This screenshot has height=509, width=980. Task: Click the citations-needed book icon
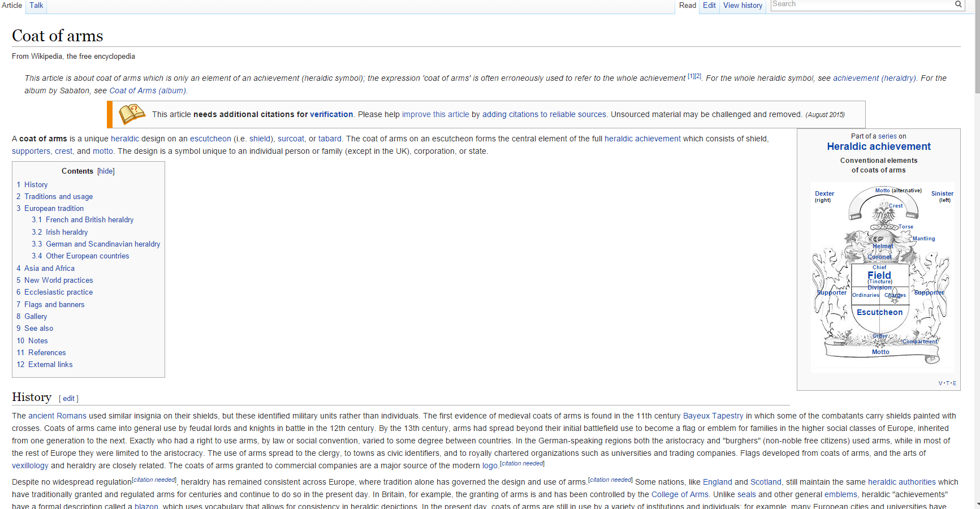tap(132, 114)
